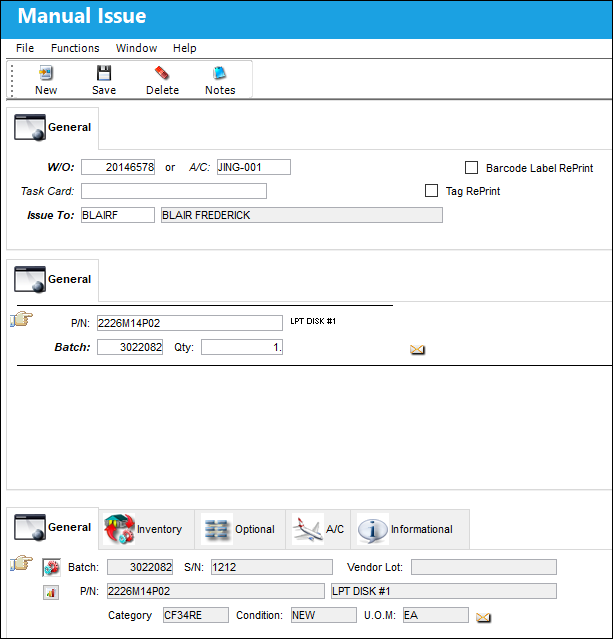Click the New toolbar icon

coord(46,73)
